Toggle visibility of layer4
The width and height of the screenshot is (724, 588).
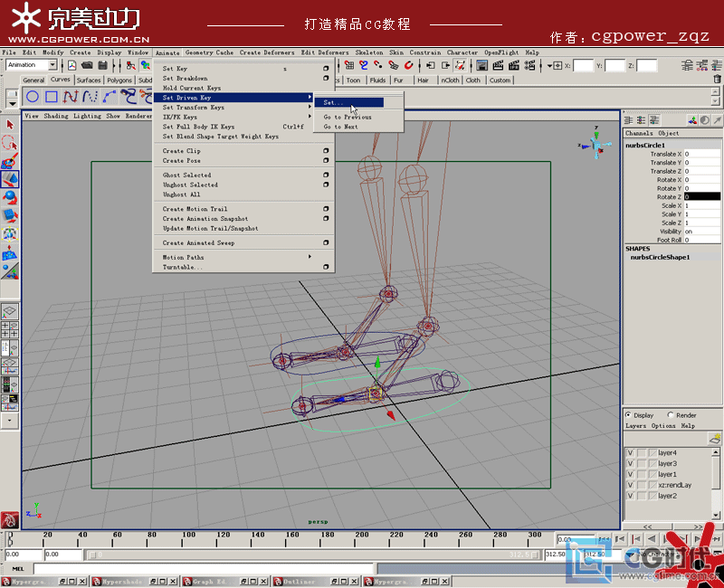tap(630, 453)
